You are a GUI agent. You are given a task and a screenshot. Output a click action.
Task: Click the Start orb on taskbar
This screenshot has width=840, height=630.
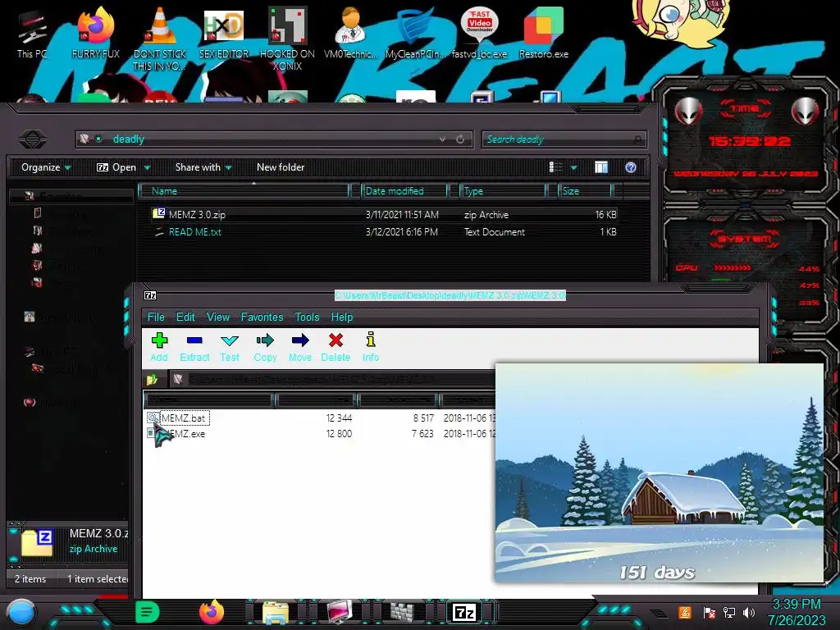pos(21,612)
